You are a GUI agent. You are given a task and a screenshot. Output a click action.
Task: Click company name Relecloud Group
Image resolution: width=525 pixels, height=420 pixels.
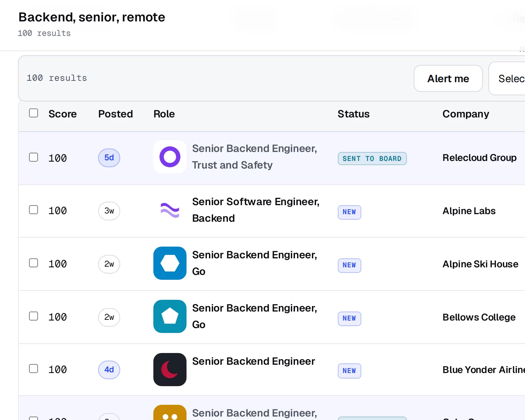pos(480,158)
